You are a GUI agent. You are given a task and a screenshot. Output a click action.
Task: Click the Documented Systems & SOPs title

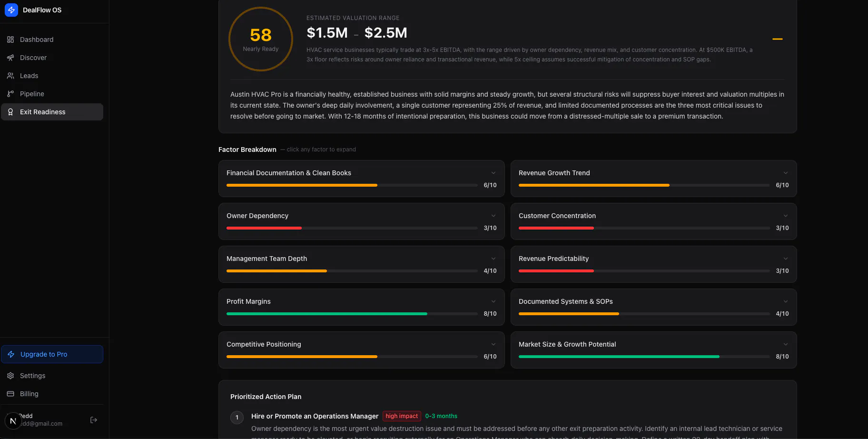(x=566, y=301)
